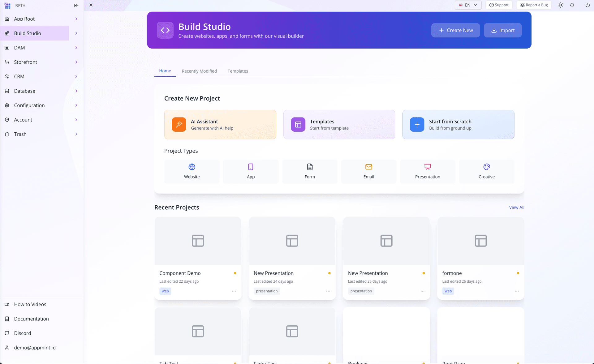Viewport: 594px width, 364px height.
Task: Open the Storefront section
Action: click(x=26, y=62)
